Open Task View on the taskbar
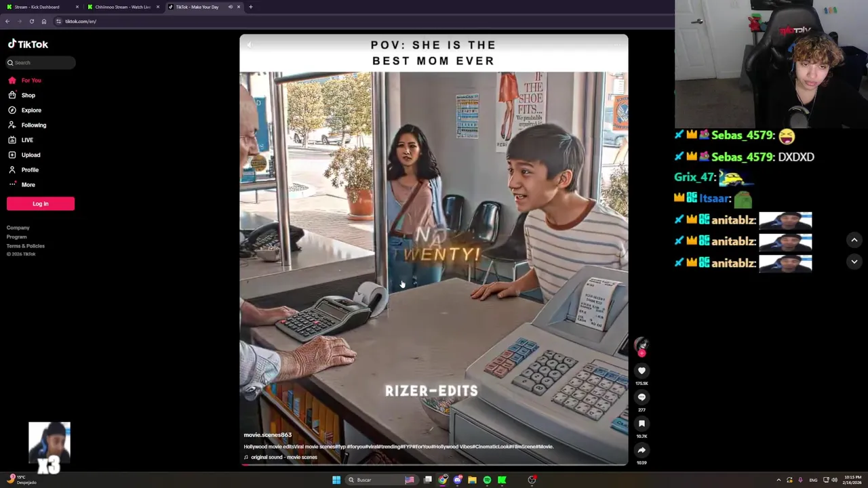 pyautogui.click(x=428, y=480)
